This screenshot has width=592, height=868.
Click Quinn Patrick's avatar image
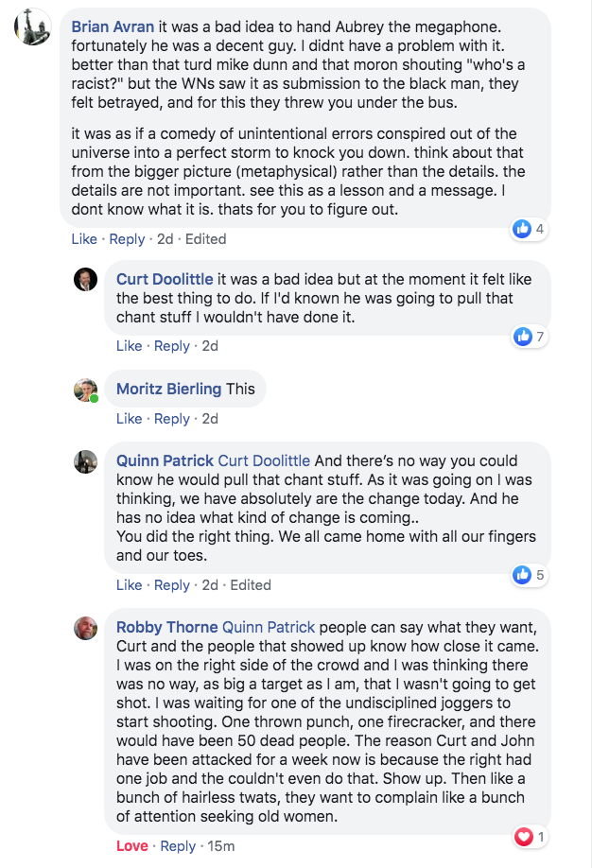86,461
